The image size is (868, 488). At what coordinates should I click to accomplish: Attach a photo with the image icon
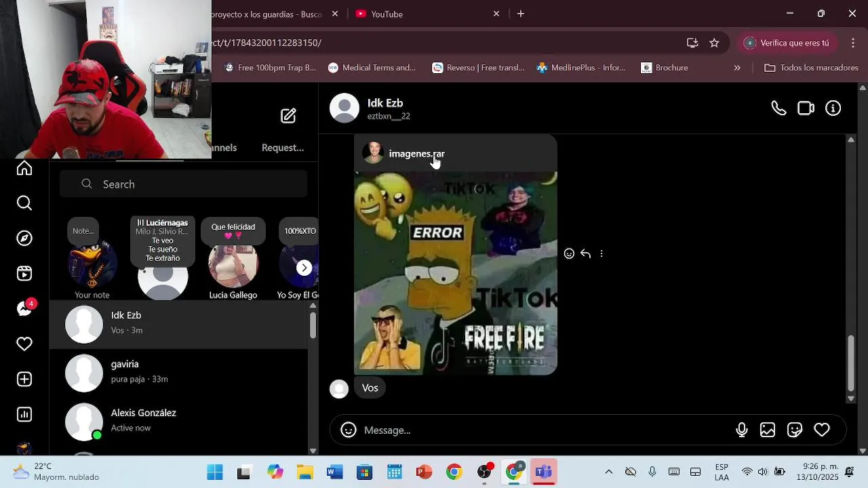pos(768,430)
